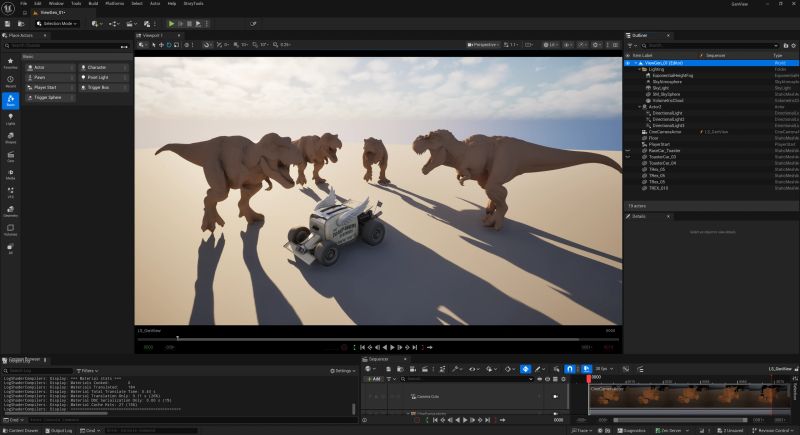This screenshot has height=435, width=800.
Task: Switch to the Details tab
Action: click(x=639, y=216)
